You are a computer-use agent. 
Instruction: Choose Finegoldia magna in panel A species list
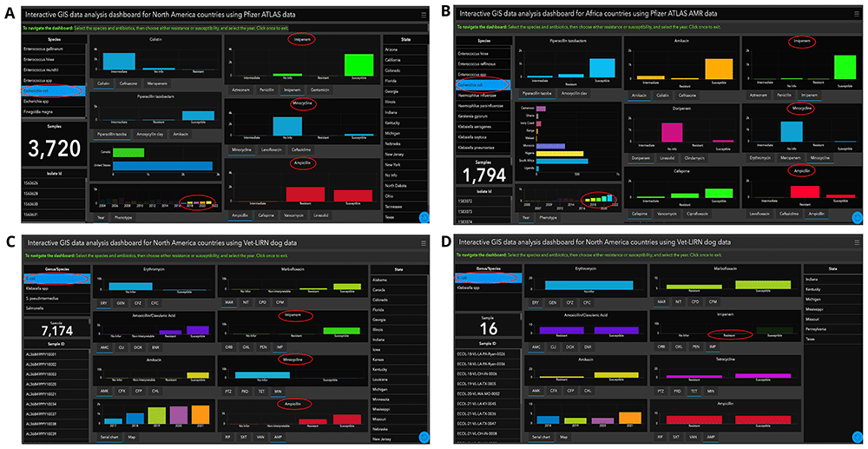[55, 112]
